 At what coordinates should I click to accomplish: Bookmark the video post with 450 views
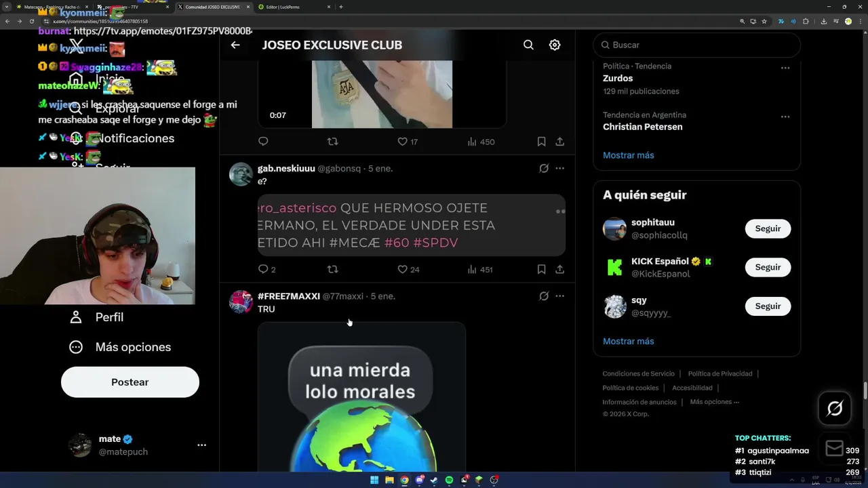[541, 142]
